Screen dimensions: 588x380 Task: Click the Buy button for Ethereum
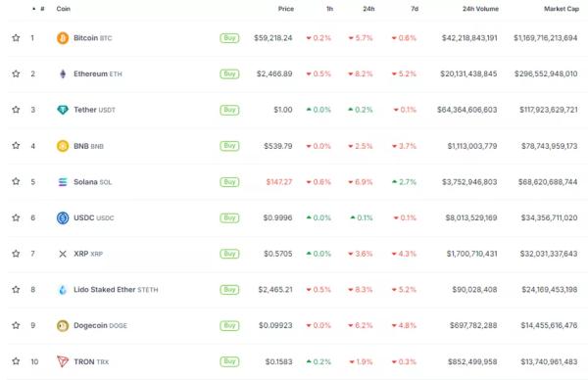click(x=229, y=73)
